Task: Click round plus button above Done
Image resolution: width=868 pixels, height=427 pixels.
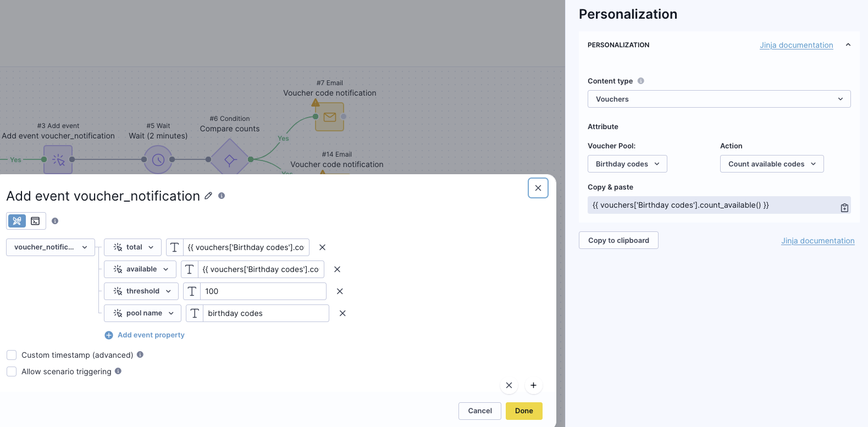Action: (533, 385)
